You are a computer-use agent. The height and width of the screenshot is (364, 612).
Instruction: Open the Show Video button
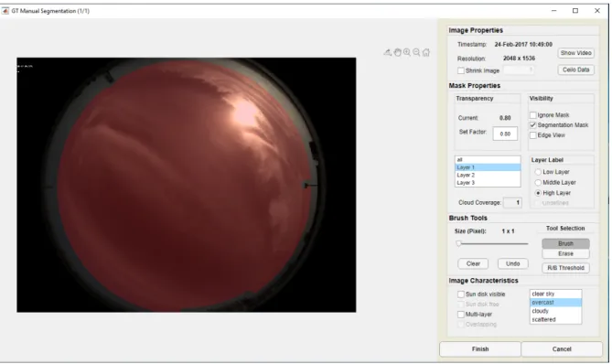[575, 53]
